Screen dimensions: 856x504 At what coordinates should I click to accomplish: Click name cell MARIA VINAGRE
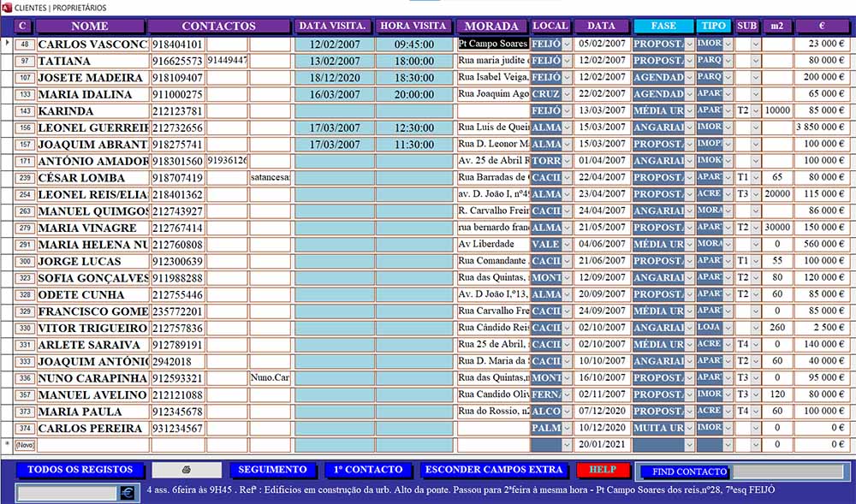pyautogui.click(x=92, y=228)
